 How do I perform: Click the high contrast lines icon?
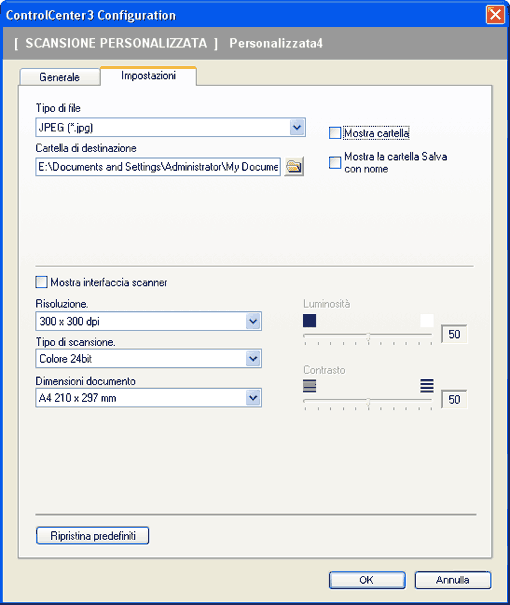(x=427, y=386)
